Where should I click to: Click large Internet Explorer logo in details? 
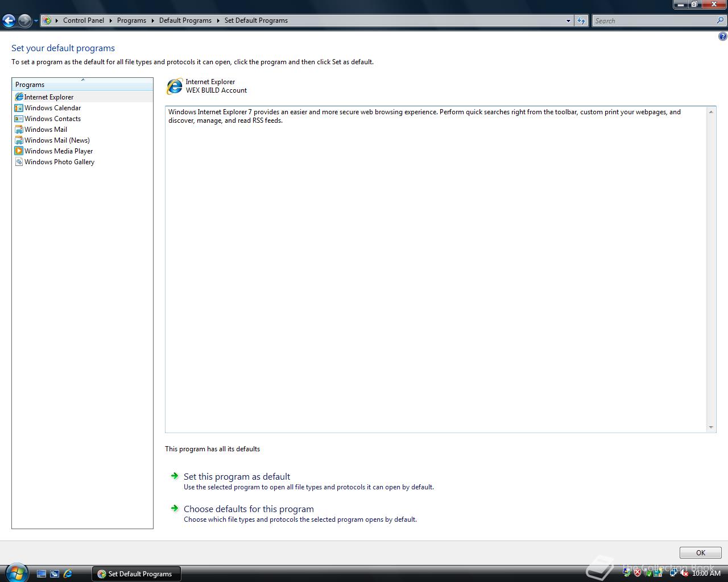[175, 86]
